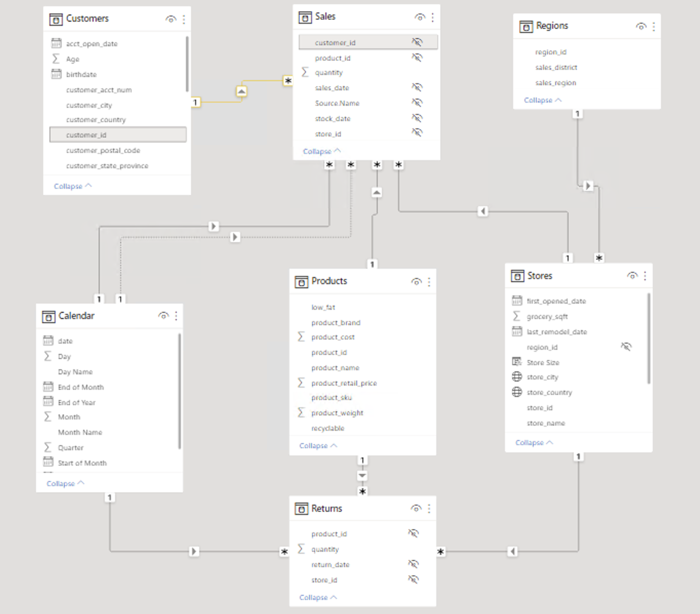
Task: Open more options menu for Stores table
Action: [645, 275]
